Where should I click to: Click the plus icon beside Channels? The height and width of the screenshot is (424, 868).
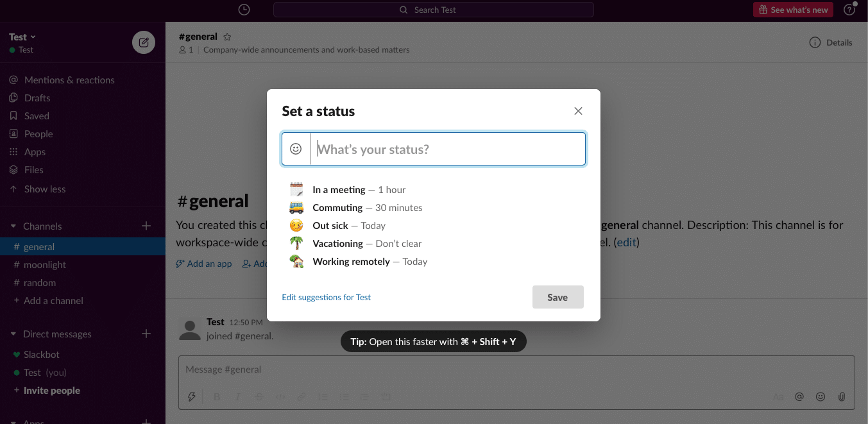click(x=146, y=226)
